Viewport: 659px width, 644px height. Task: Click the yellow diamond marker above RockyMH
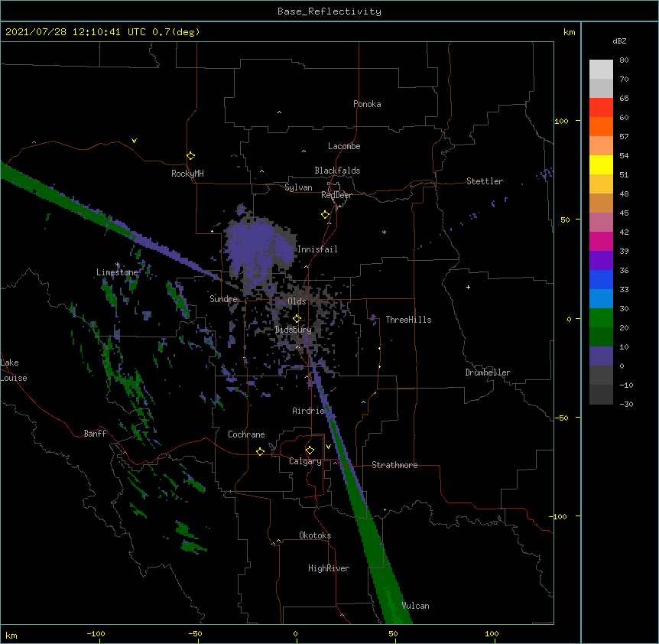[190, 156]
